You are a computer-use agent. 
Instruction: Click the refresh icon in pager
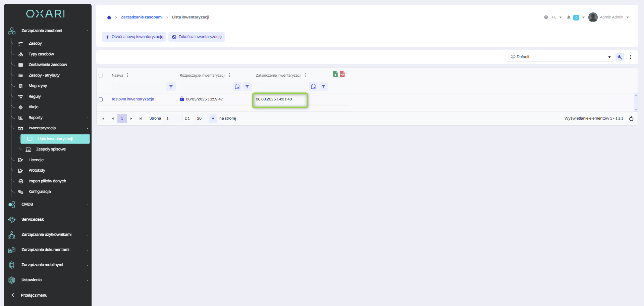631,119
